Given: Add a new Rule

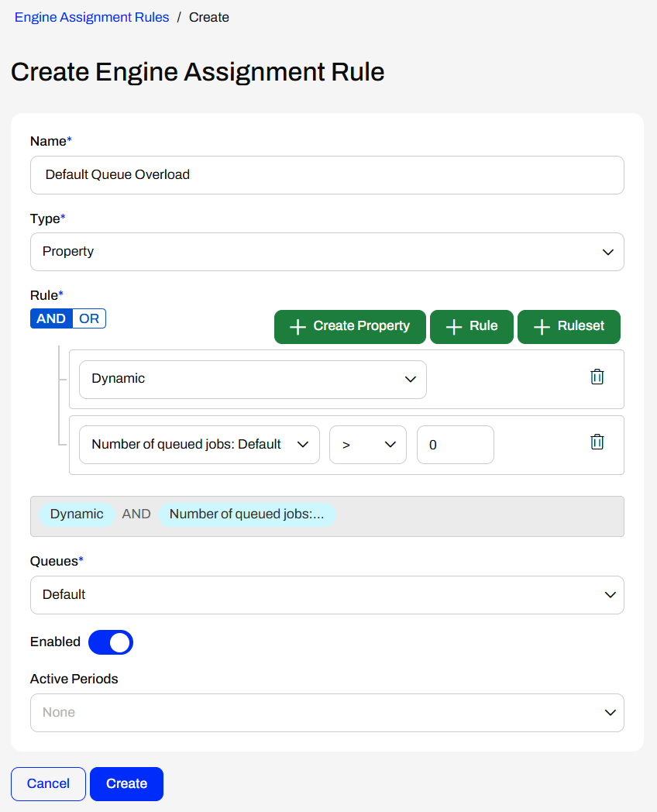Looking at the screenshot, I should tap(472, 327).
